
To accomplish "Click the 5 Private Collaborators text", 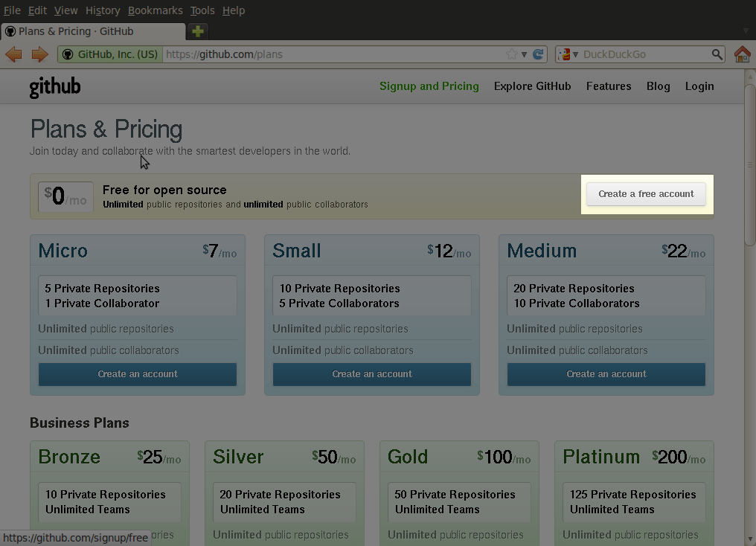I will (x=339, y=303).
